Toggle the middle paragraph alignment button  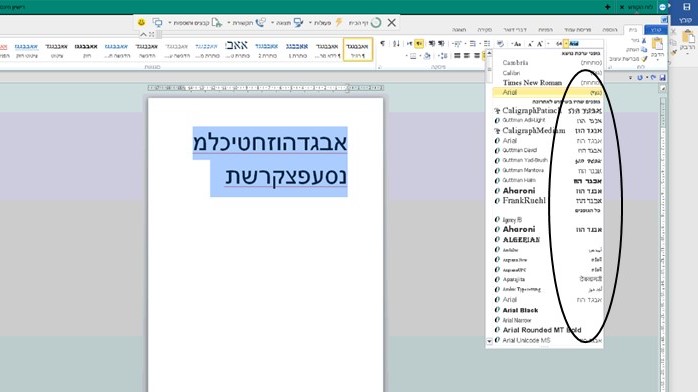click(467, 55)
